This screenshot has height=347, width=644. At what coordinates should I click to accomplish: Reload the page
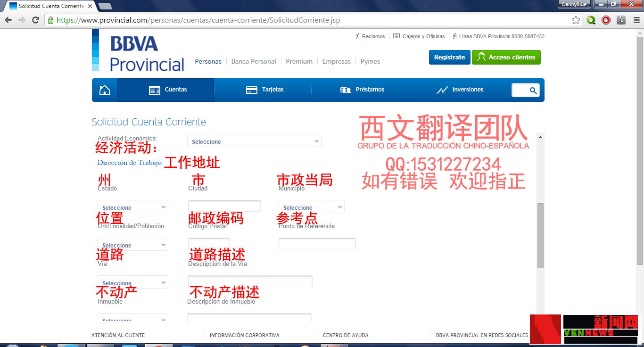coord(35,20)
